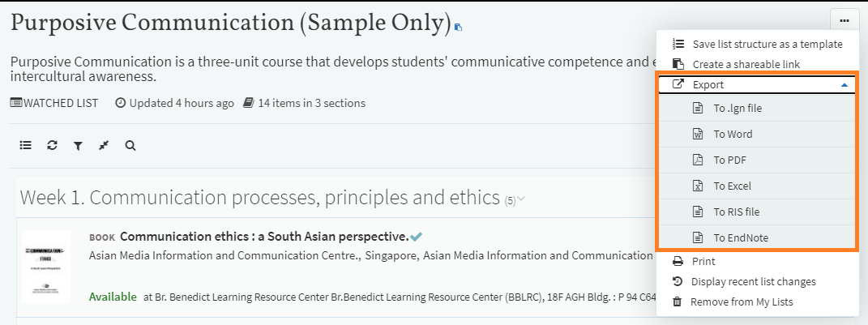This screenshot has height=325, width=868.
Task: Export the list To PDF
Action: coord(729,160)
